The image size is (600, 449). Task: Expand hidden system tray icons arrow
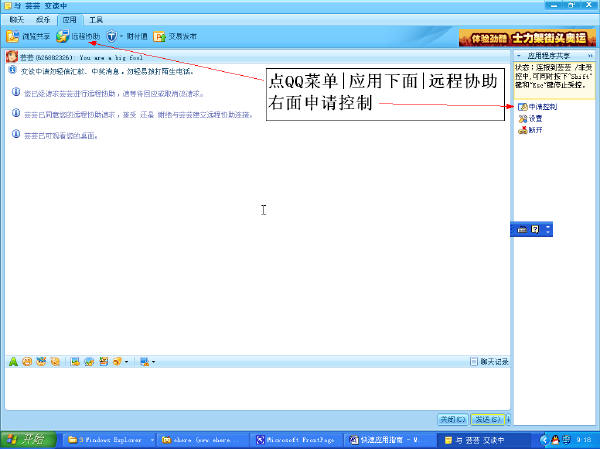coord(544,440)
